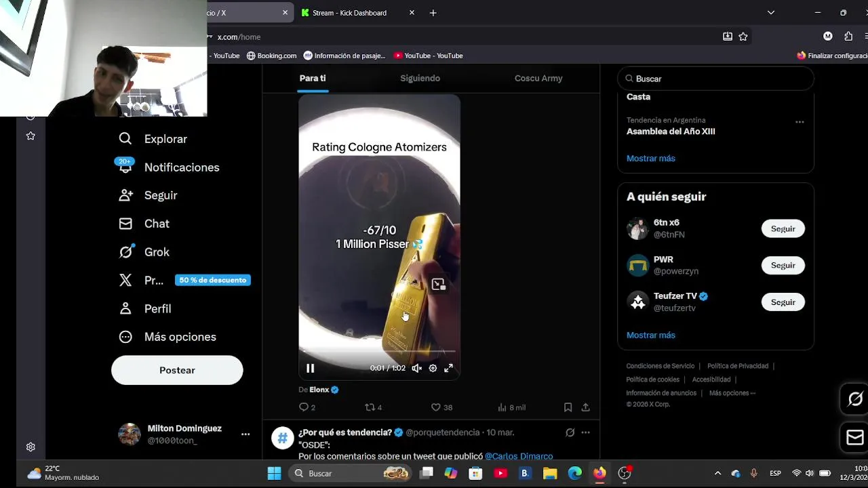868x488 pixels.
Task: Show hidden system tray icons chevron
Action: click(x=717, y=473)
